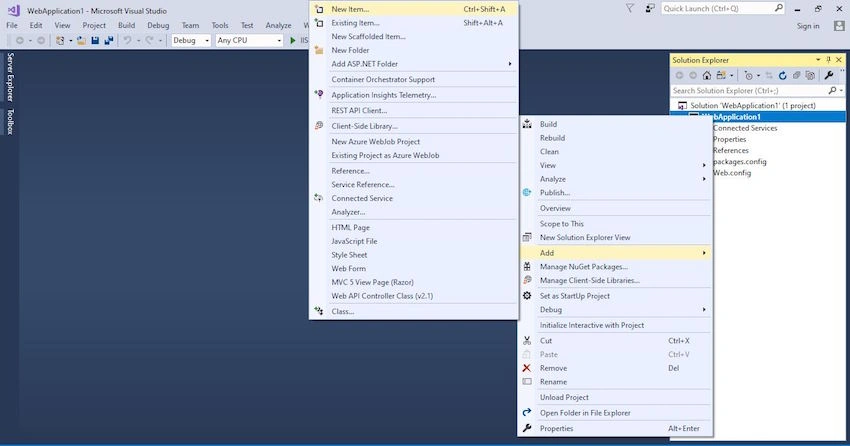Click the Application Insights Telemetry bulb icon

(x=319, y=94)
